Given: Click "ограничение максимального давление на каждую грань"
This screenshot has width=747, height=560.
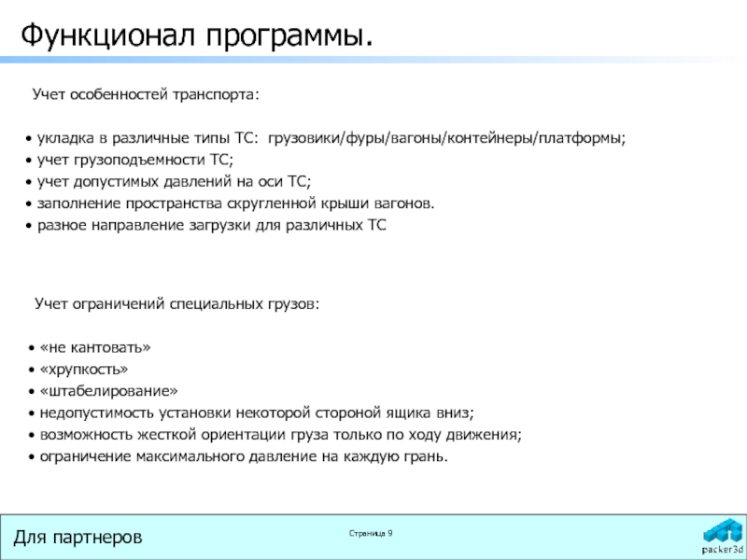Looking at the screenshot, I should coord(238,456).
